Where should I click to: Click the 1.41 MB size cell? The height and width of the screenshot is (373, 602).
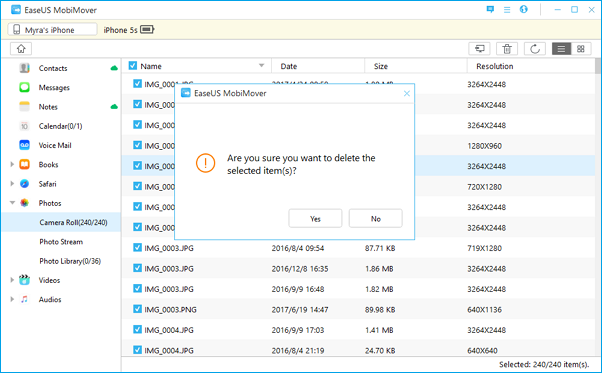(x=379, y=330)
